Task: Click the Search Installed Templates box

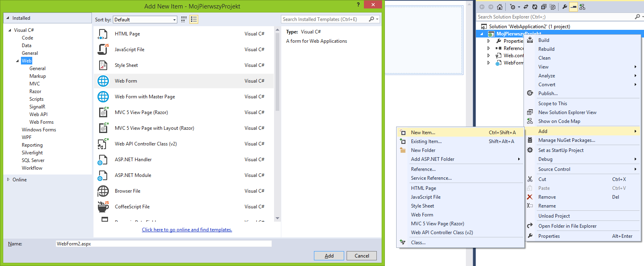Action: coord(330,19)
